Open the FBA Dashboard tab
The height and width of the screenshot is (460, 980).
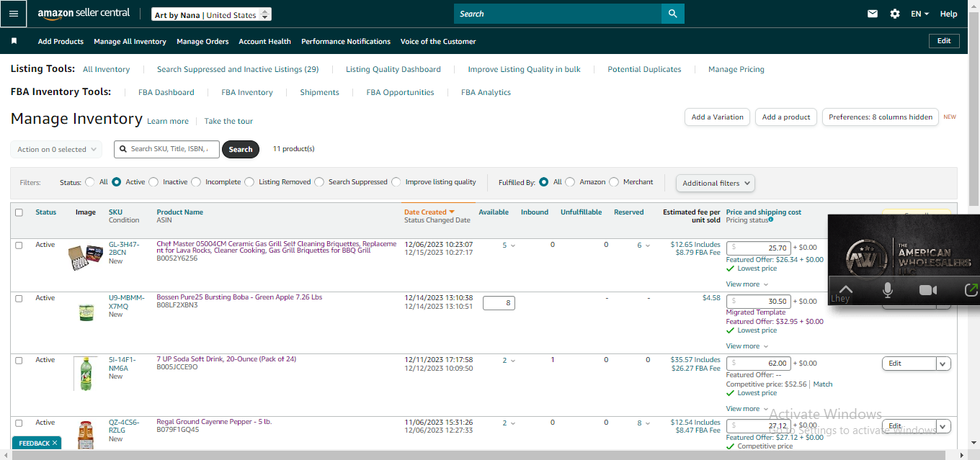(166, 92)
